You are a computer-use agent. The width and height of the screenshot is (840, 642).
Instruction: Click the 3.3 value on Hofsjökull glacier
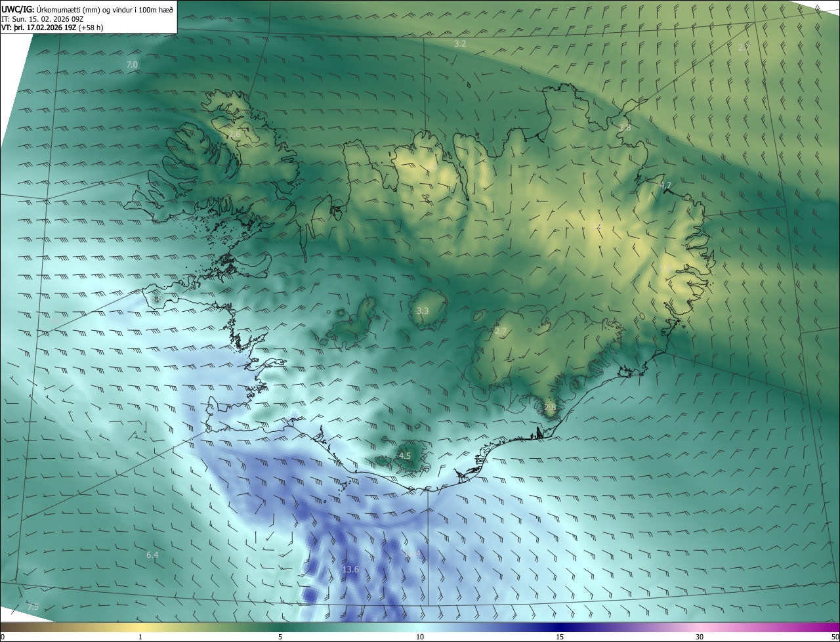[x=423, y=310]
